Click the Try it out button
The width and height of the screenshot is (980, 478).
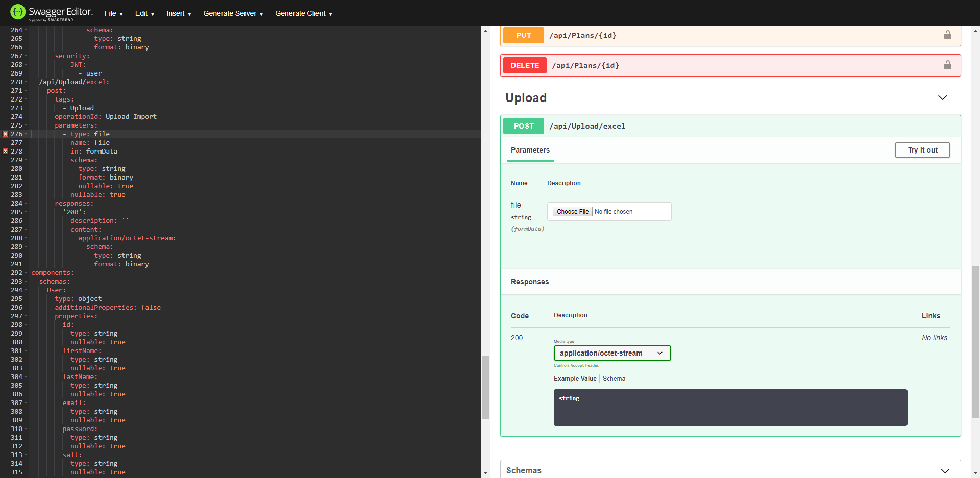point(922,149)
